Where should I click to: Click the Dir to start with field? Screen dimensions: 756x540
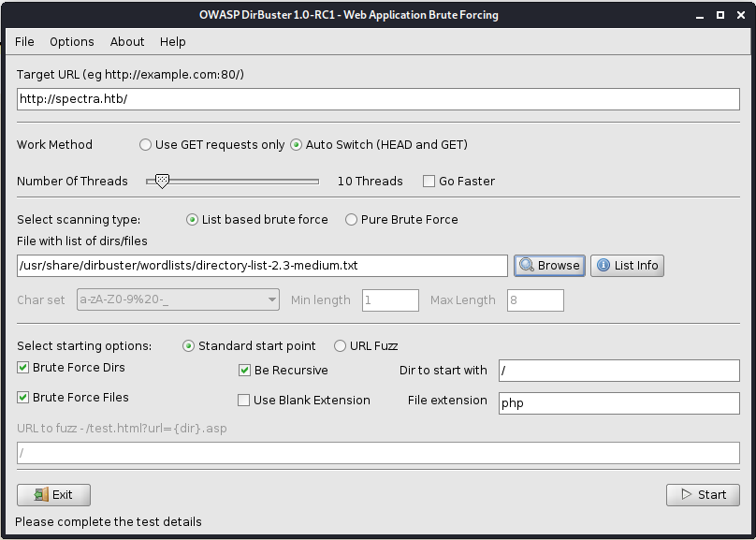pyautogui.click(x=619, y=371)
